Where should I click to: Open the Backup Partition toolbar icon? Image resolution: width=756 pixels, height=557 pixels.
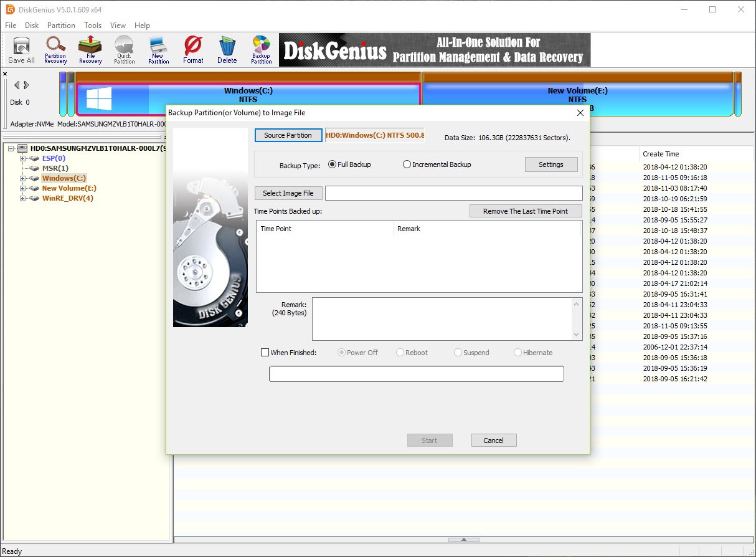[262, 50]
